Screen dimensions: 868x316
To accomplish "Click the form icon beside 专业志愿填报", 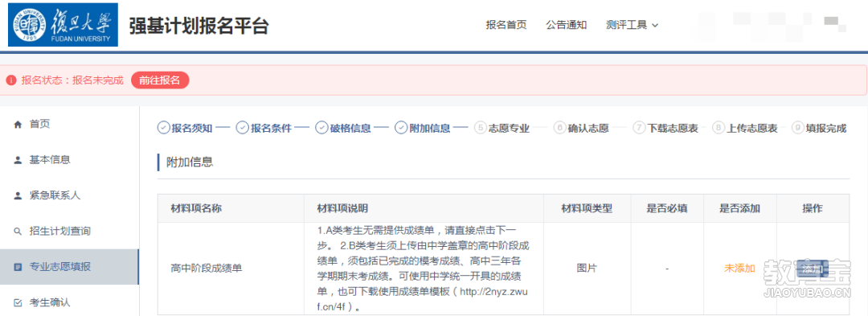I will point(18,267).
